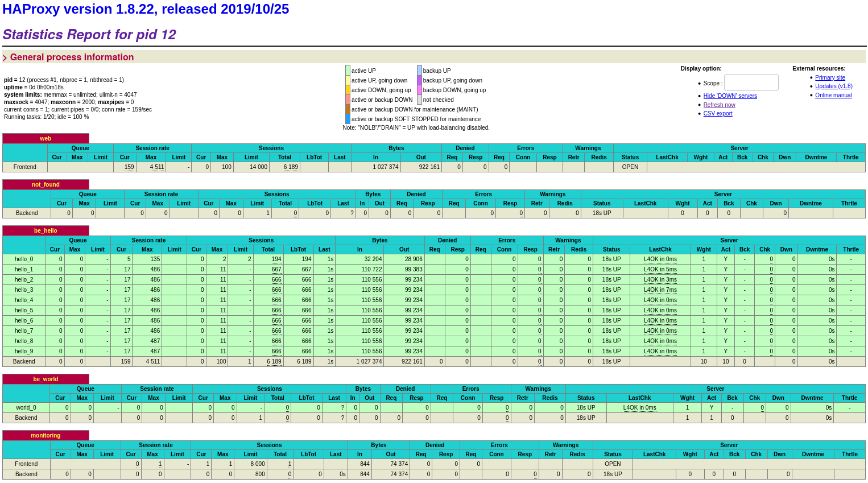The image size is (868, 483).
Task: Click hello_1 sessions total 667
Action: [276, 269]
